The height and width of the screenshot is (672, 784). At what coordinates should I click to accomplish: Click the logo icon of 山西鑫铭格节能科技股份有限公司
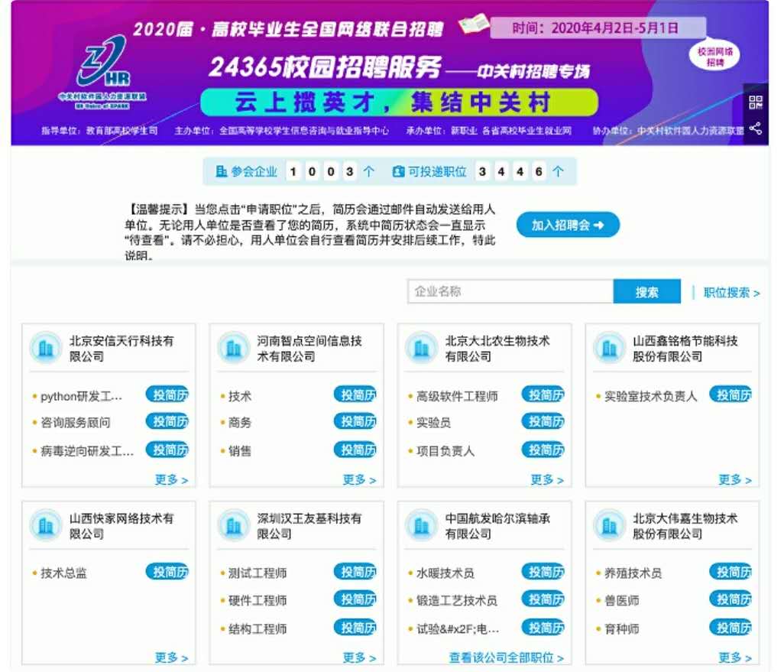point(609,348)
